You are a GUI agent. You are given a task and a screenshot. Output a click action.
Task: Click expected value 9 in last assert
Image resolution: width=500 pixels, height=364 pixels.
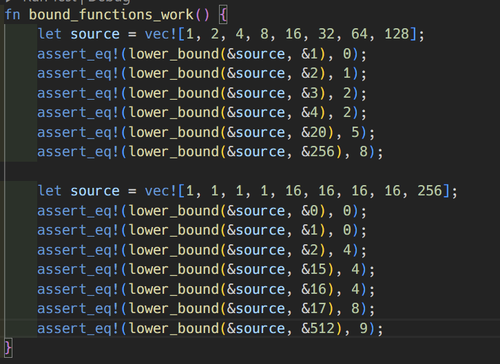pos(363,328)
